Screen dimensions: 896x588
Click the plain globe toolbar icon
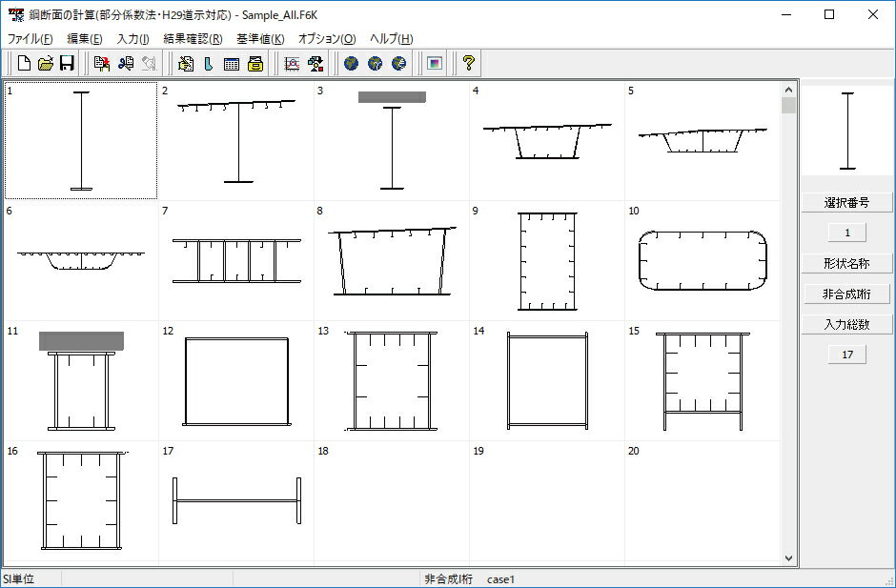(x=352, y=63)
